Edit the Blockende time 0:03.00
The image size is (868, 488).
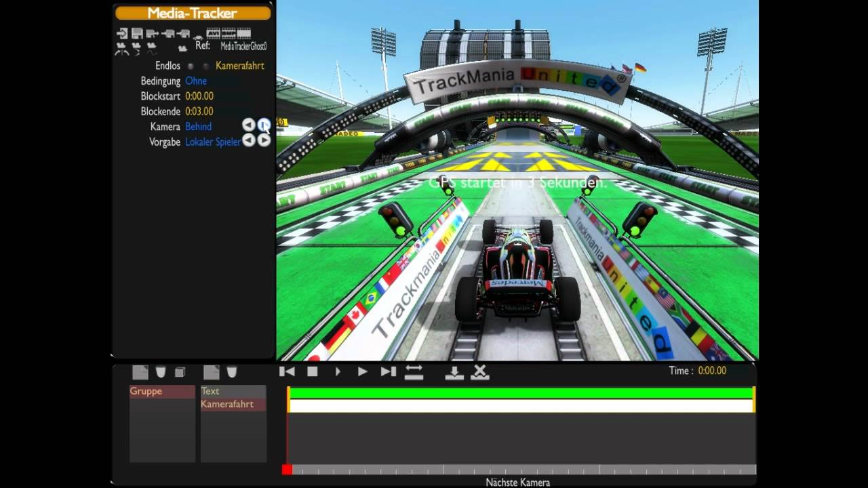pos(199,111)
